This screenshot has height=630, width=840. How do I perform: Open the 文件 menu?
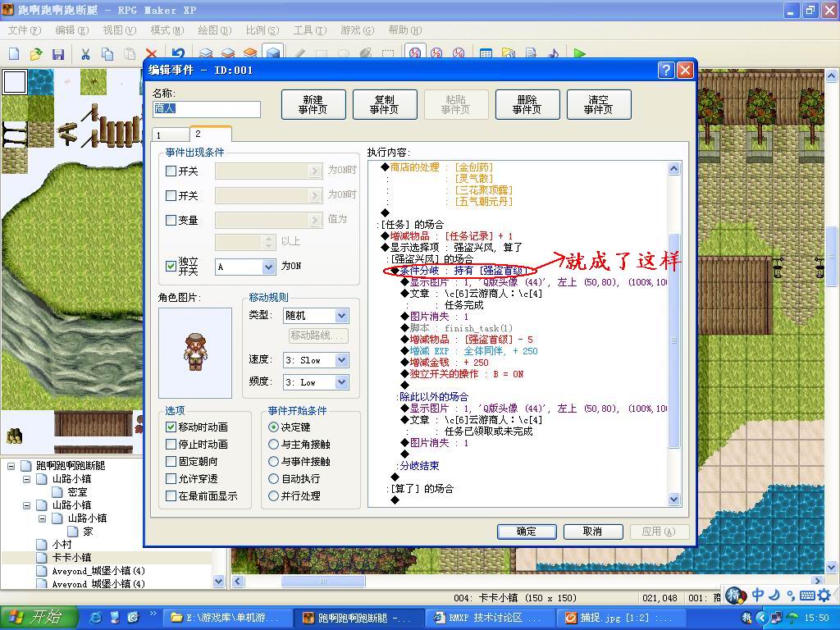click(25, 30)
